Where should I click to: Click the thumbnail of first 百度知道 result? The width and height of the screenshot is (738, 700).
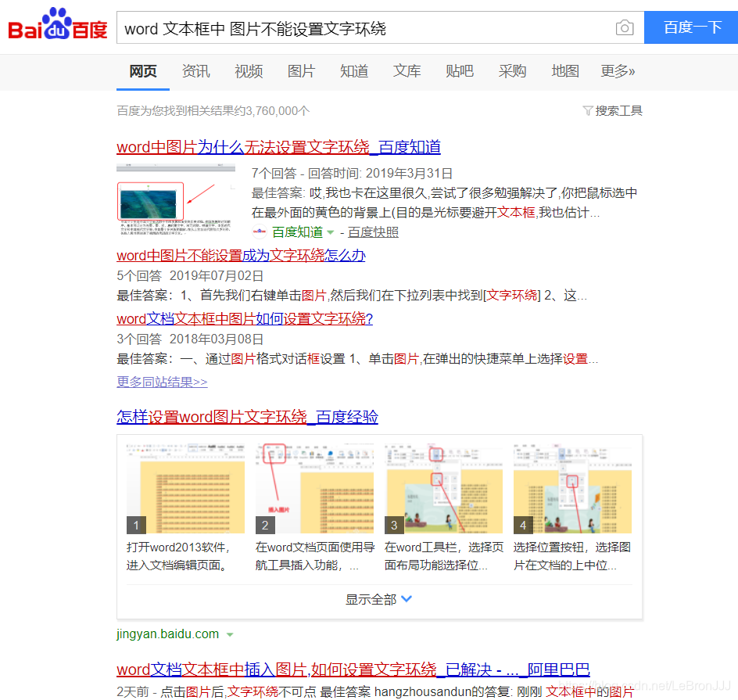pos(176,199)
